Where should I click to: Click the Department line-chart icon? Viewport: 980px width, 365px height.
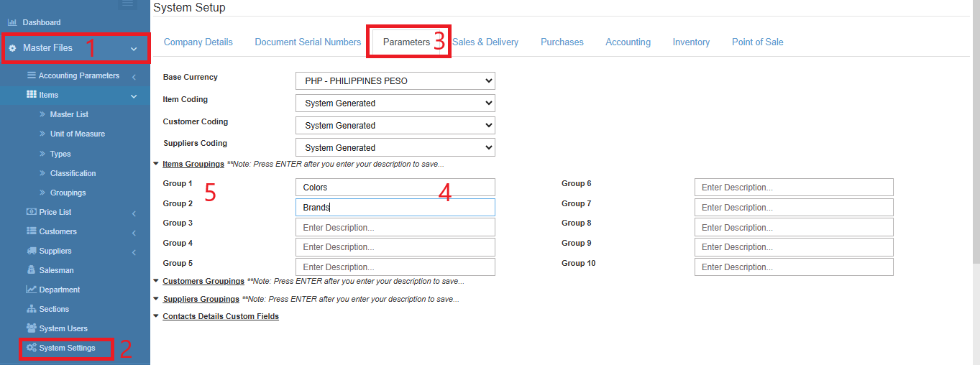click(x=31, y=290)
